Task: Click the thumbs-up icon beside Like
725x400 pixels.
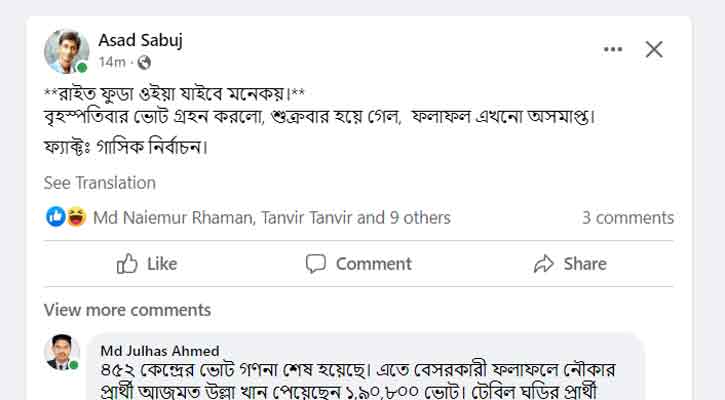Action: tap(127, 264)
